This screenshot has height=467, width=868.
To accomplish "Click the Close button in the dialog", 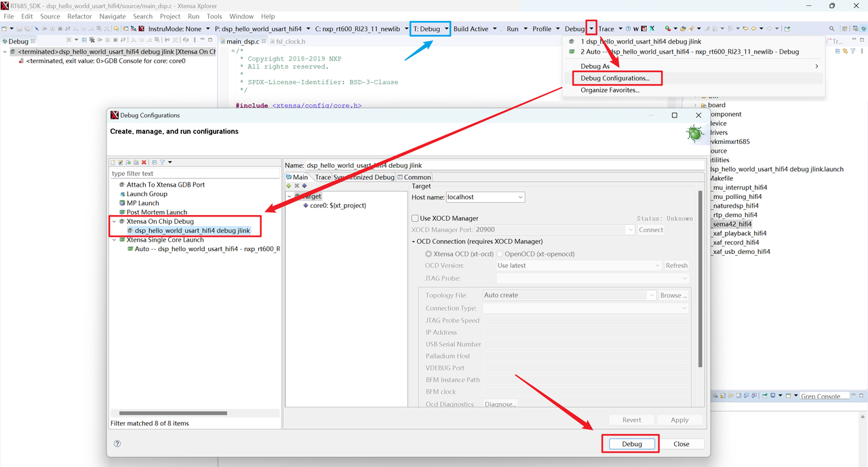I will [681, 444].
